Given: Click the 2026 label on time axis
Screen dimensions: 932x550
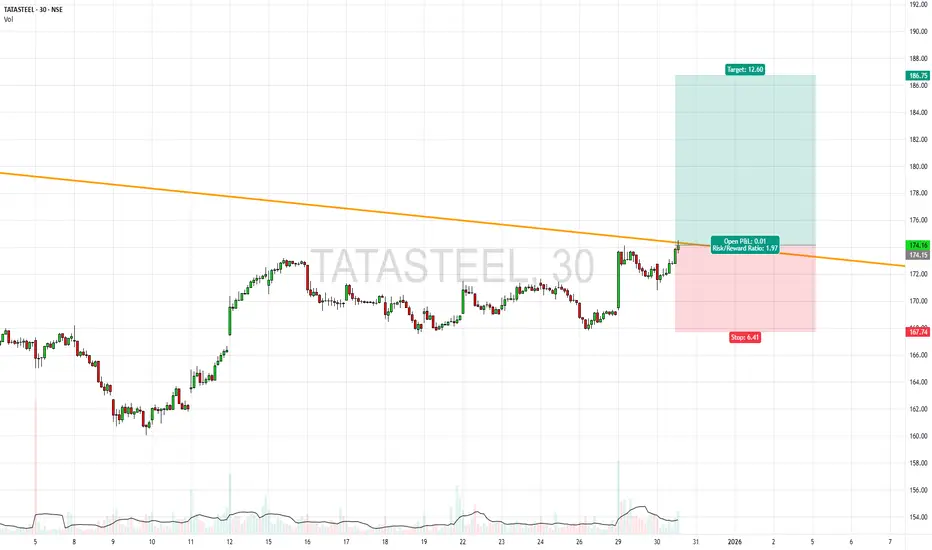Looking at the screenshot, I should point(735,542).
